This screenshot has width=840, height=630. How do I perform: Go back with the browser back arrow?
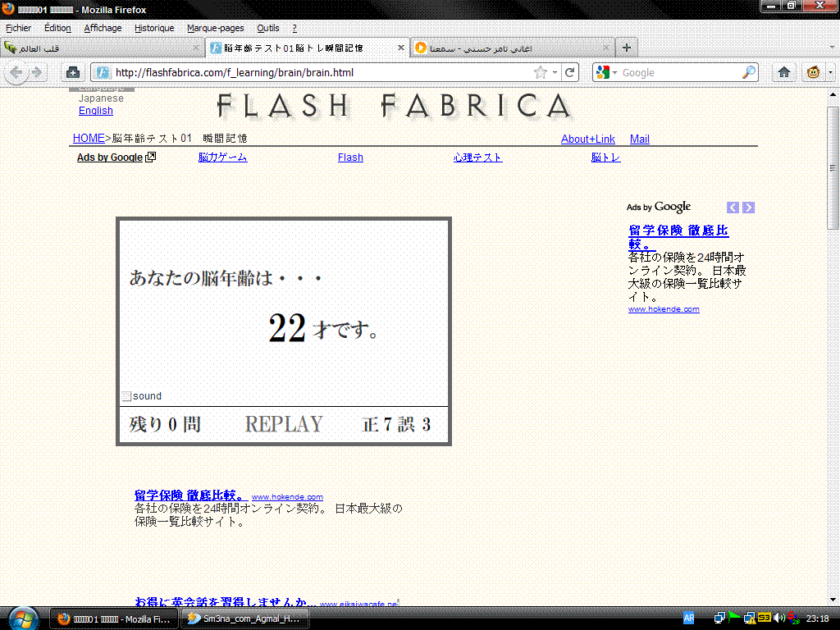[16, 72]
